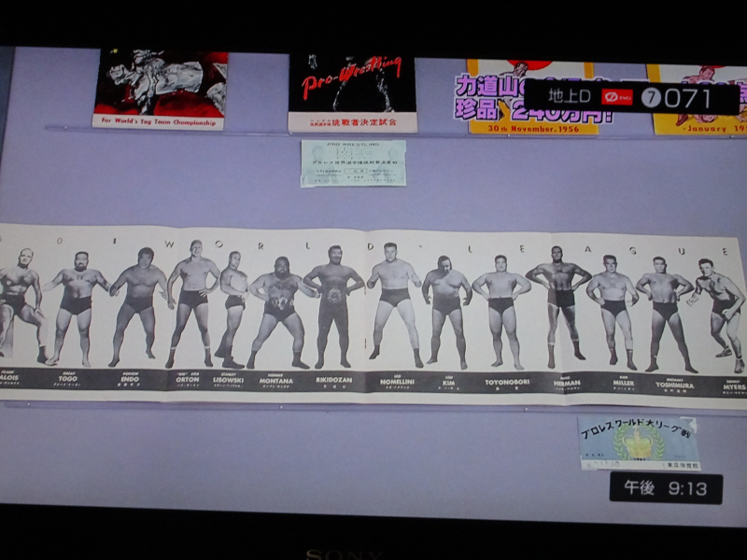This screenshot has width=747, height=560.
Task: Select the Myers wrestler photo at far right
Action: 718,315
